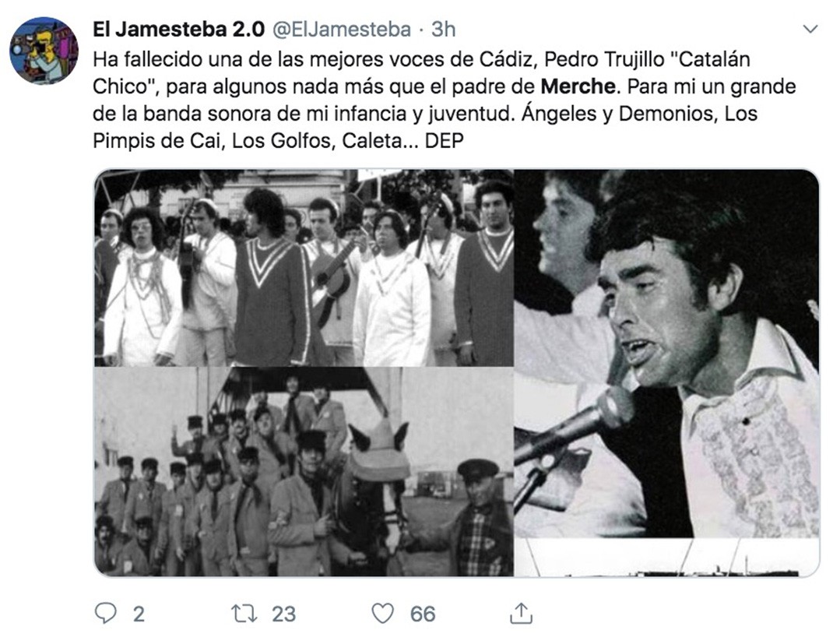Click the reply speech bubble icon
The image size is (833, 644).
coord(105,613)
